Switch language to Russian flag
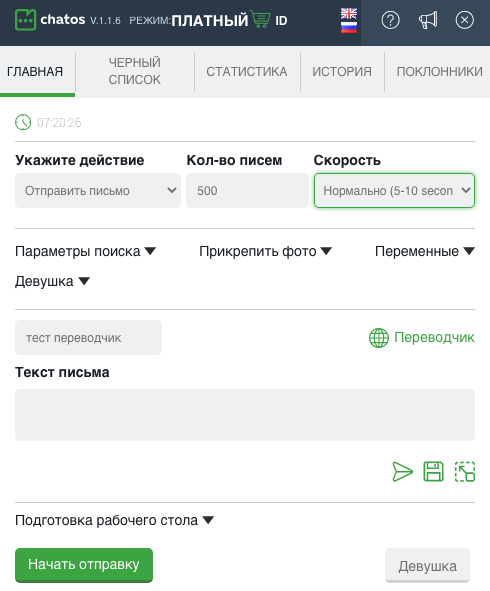490x591 pixels. [349, 27]
